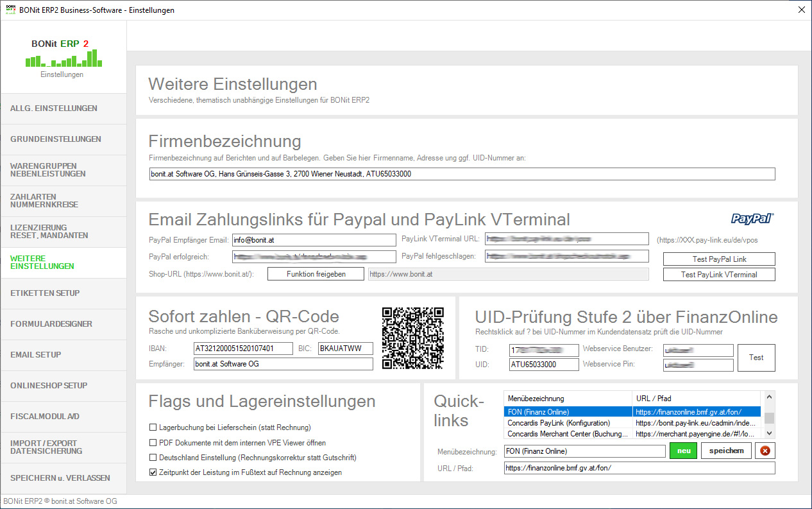
Task: Open EMAIL SETUP section
Action: [63, 355]
